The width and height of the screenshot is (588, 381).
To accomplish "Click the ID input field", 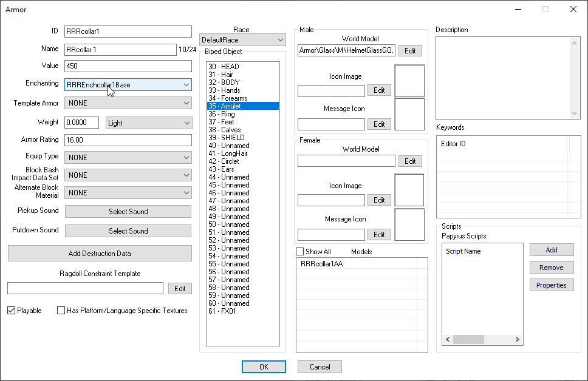I will (x=128, y=32).
